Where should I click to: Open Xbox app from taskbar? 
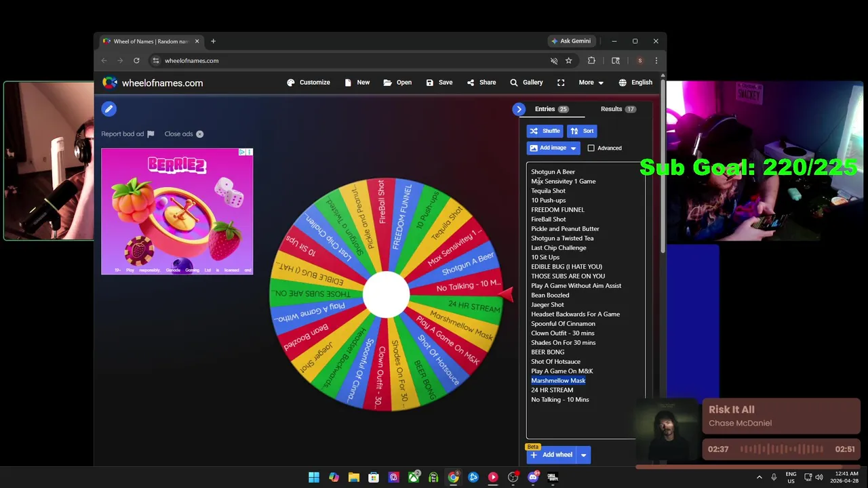[414, 477]
